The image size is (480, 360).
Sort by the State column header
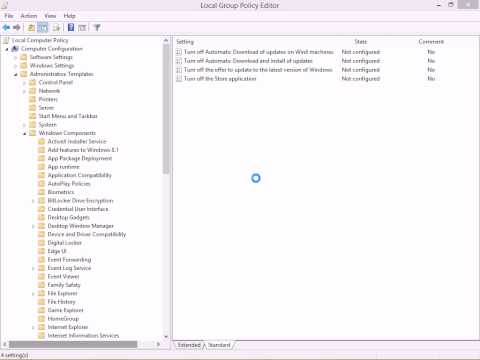[361, 42]
